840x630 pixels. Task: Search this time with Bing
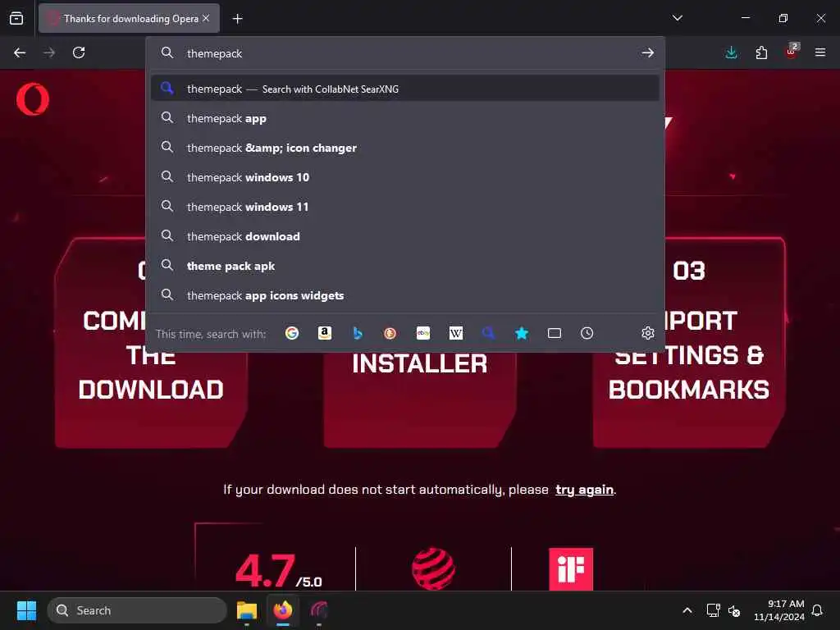[x=358, y=333]
